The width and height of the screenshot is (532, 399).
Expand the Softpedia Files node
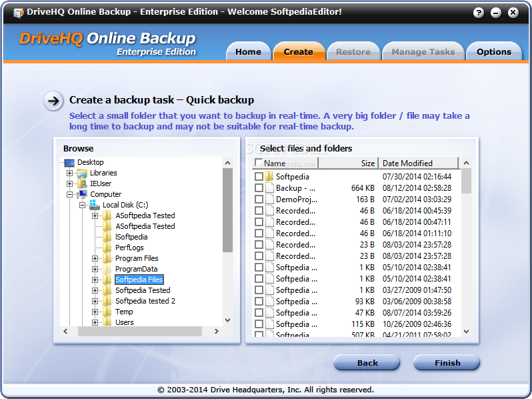click(x=95, y=280)
